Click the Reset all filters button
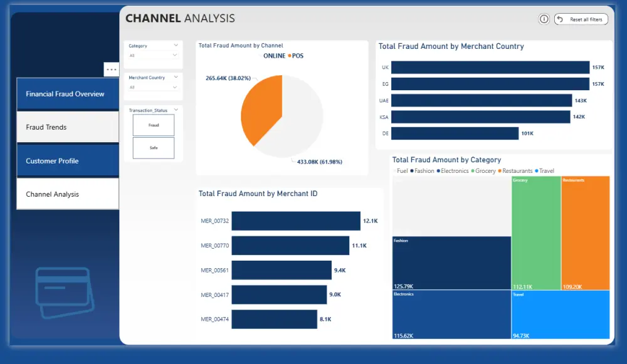 click(x=581, y=19)
